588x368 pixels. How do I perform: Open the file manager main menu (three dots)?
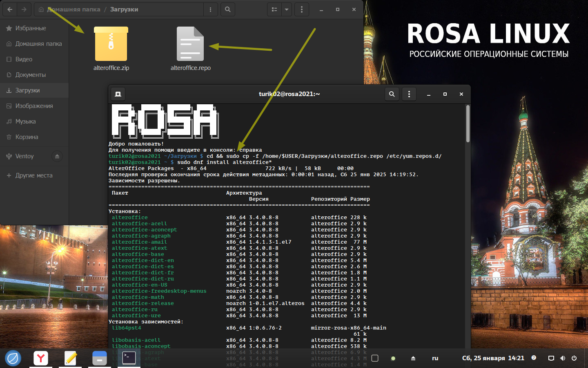point(302,9)
